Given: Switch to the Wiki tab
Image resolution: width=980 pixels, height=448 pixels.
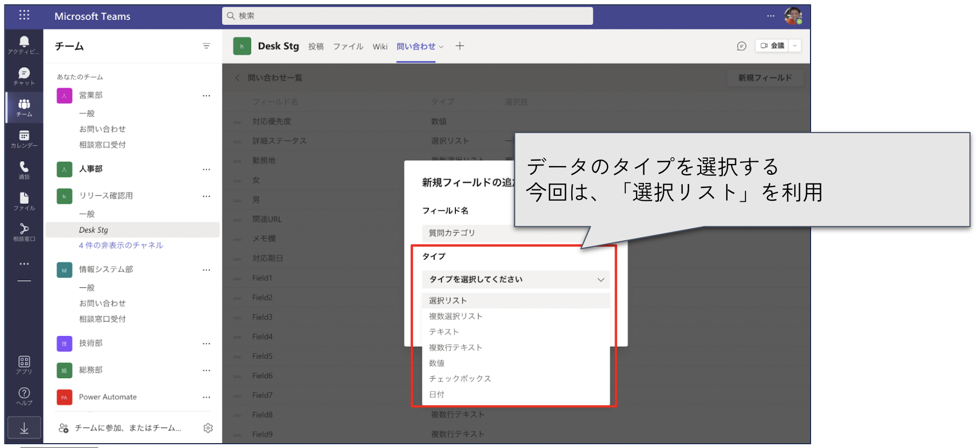Looking at the screenshot, I should point(380,47).
